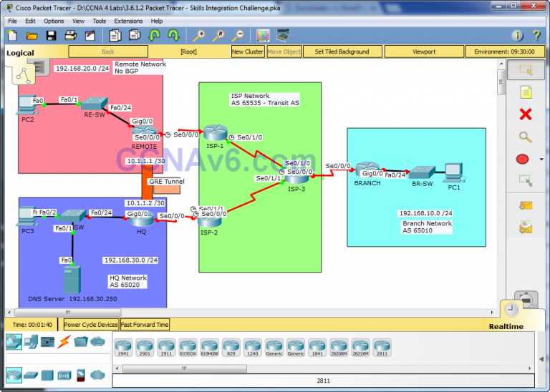Select the Connections lightning bolt category
The image size is (550, 392).
pyautogui.click(x=64, y=341)
